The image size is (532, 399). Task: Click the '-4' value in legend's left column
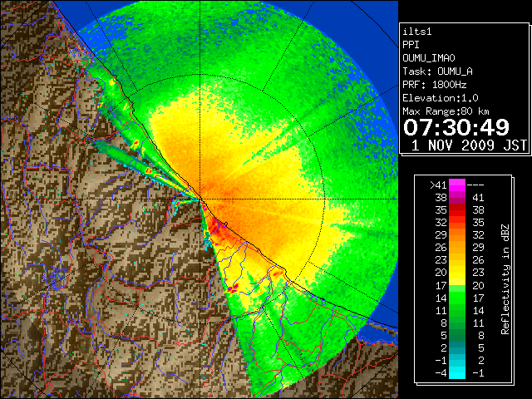point(441,373)
